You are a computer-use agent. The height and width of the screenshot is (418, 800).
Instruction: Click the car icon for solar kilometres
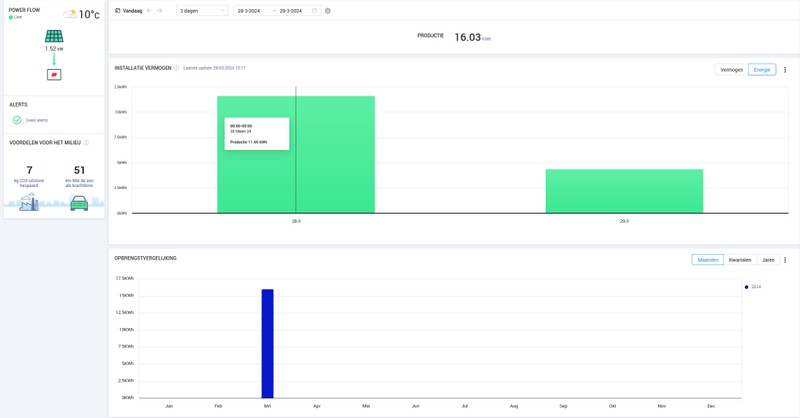pyautogui.click(x=79, y=203)
